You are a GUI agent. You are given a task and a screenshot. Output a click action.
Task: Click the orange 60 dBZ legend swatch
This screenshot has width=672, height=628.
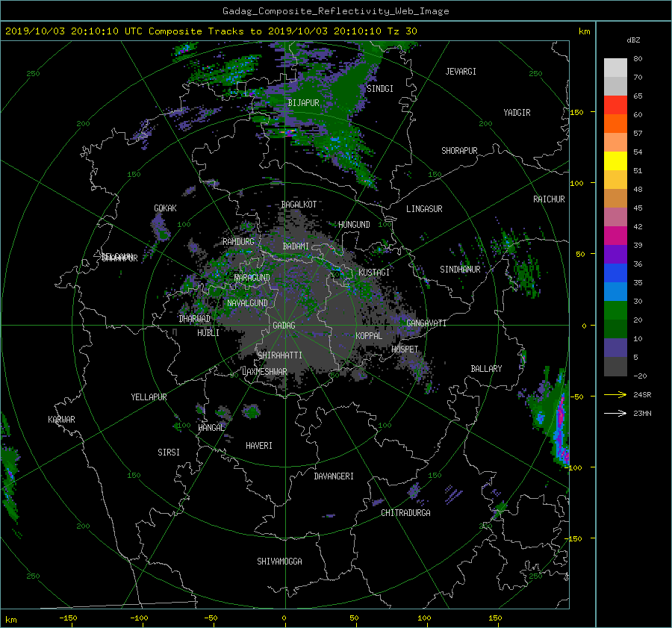tap(615, 124)
